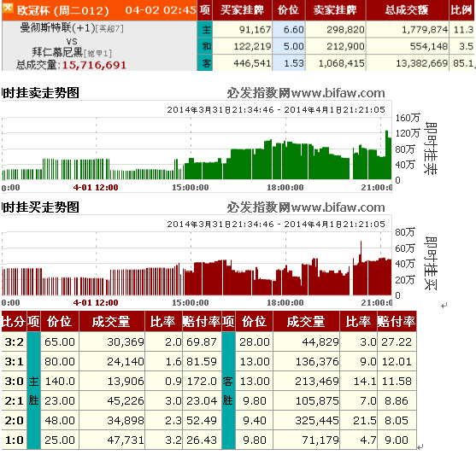Viewport: 476px width, 455px height.
Task: Click the 比例 column header
Action: click(x=461, y=10)
